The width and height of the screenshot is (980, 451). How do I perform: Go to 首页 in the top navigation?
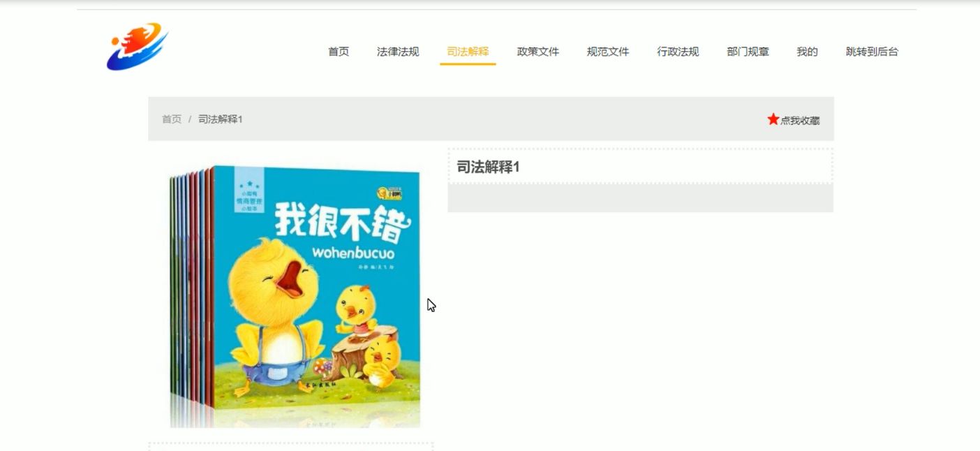339,52
